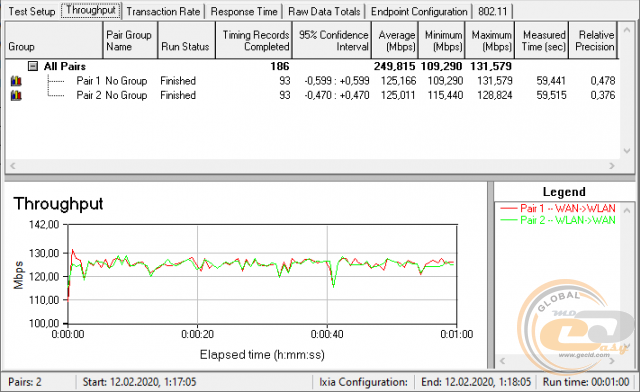Select the All Pairs row
This screenshot has width=640, height=392.
pyautogui.click(x=312, y=66)
